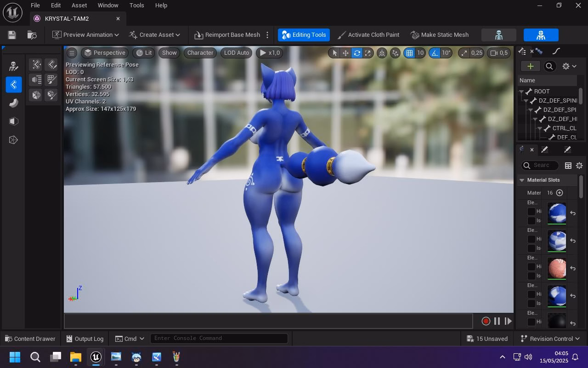The image size is (588, 368).
Task: Cycle the transform coordinate system icon
Action: tap(382, 53)
